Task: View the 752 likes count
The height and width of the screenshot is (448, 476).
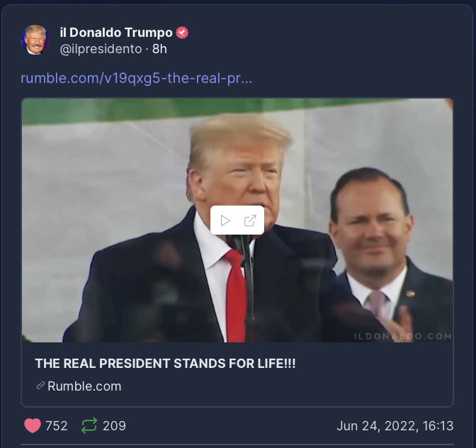Action: coord(57,426)
